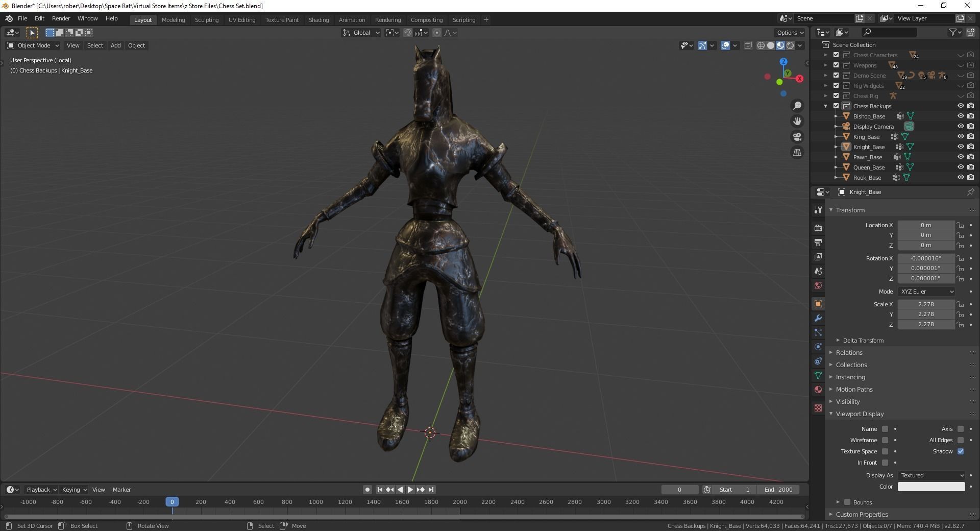Toggle X-ray display
This screenshot has height=531, width=980.
point(748,45)
